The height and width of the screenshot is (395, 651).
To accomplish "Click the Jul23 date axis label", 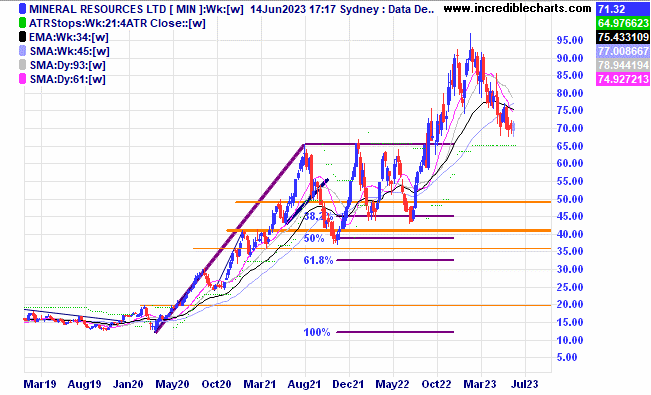I will coord(524,384).
